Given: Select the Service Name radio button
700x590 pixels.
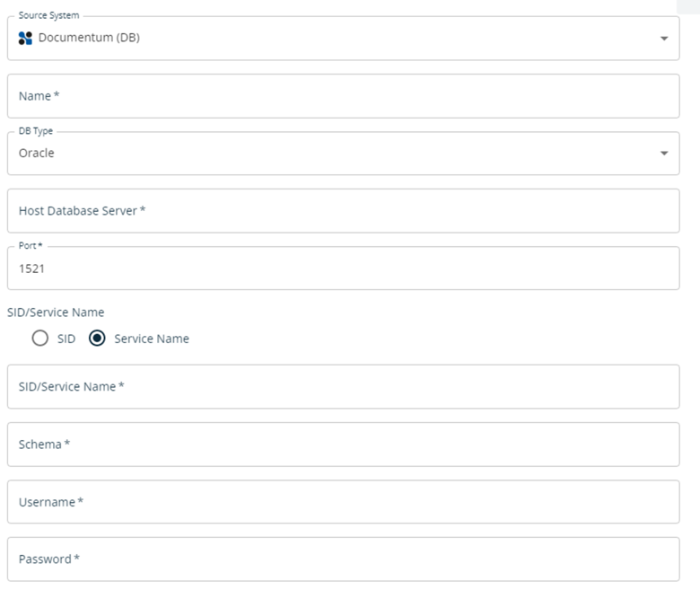Looking at the screenshot, I should [x=97, y=339].
